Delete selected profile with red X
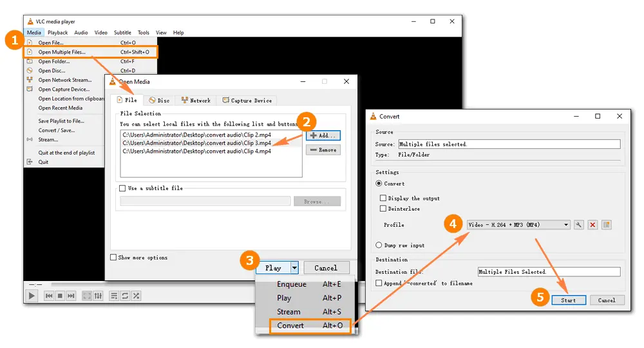The height and width of the screenshot is (348, 644). click(x=592, y=225)
